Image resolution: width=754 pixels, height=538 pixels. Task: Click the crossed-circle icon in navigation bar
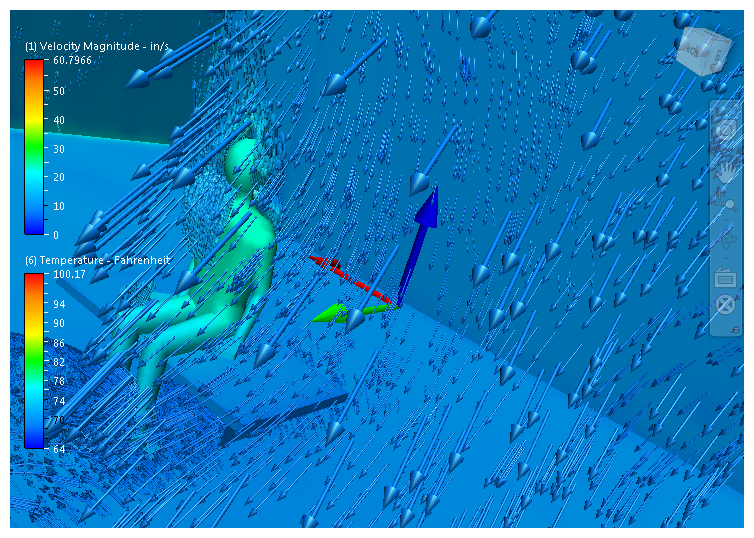(x=726, y=305)
